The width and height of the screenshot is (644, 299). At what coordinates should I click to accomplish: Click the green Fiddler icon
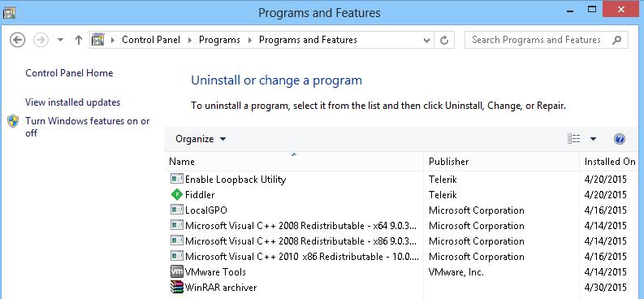[x=176, y=194]
